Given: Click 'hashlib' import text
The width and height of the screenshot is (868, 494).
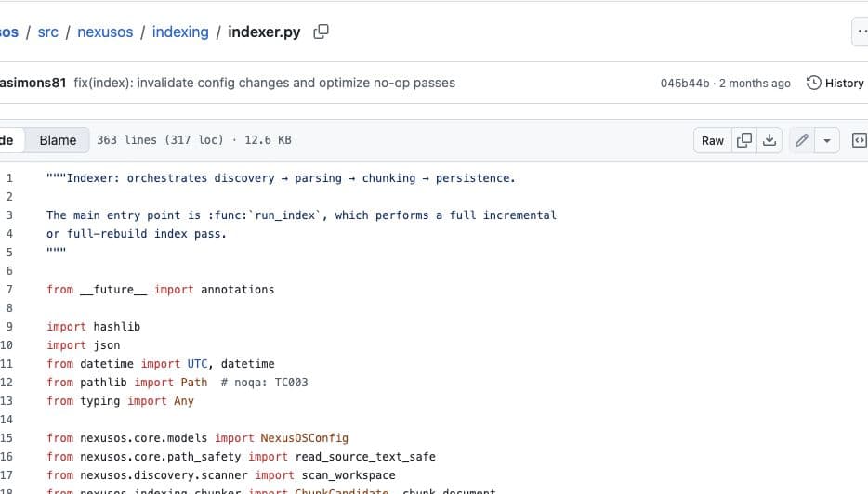Looking at the screenshot, I should 117,326.
